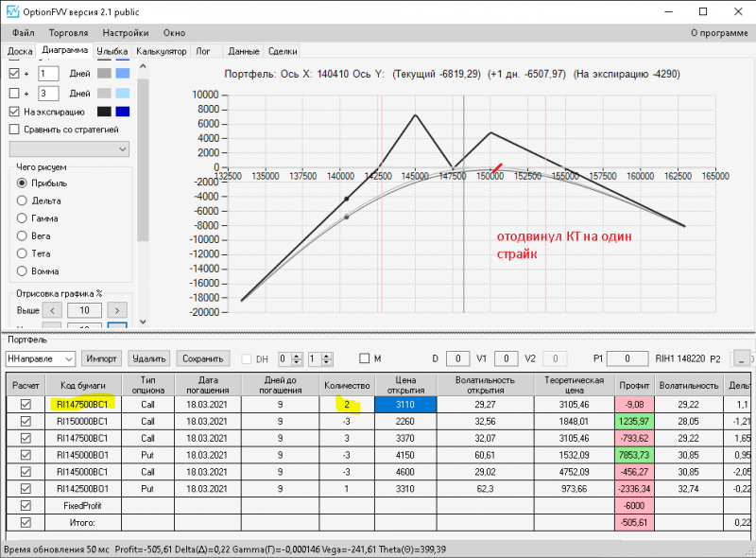This screenshot has width=756, height=558.
Task: Open the Торговля menu
Action: pos(68,33)
